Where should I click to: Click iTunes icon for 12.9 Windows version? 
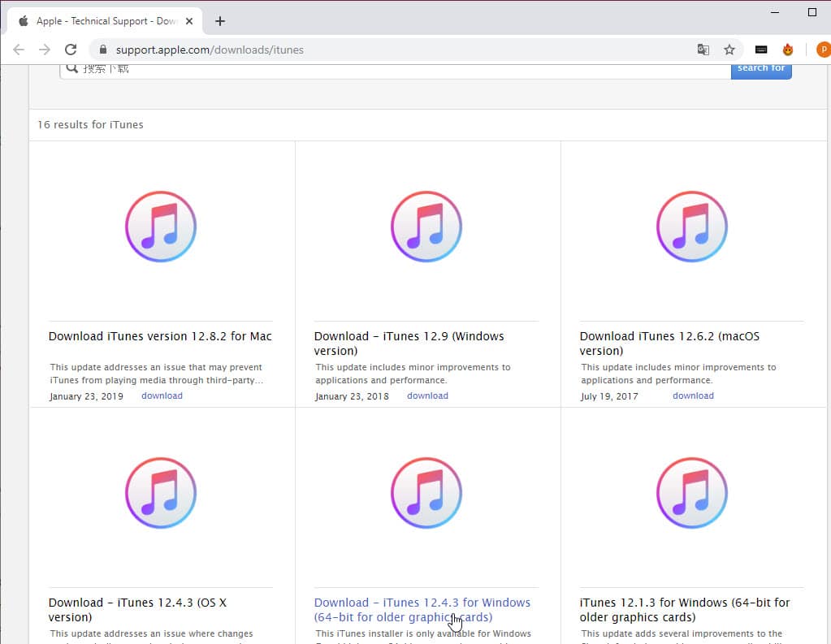(x=426, y=227)
